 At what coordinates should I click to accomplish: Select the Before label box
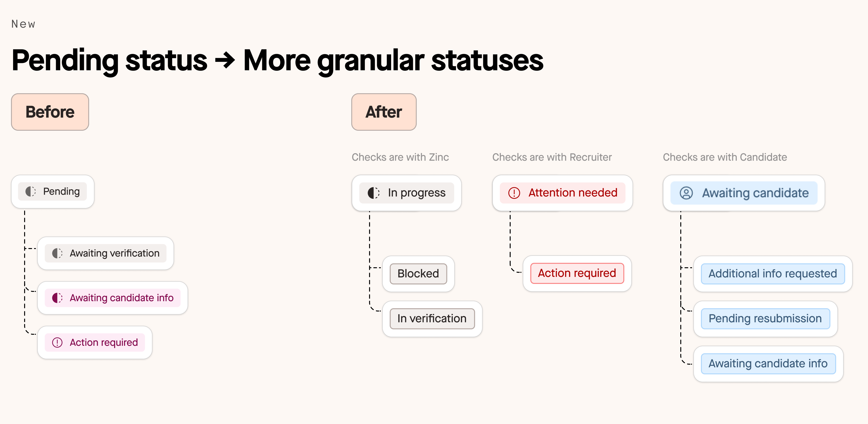click(50, 112)
